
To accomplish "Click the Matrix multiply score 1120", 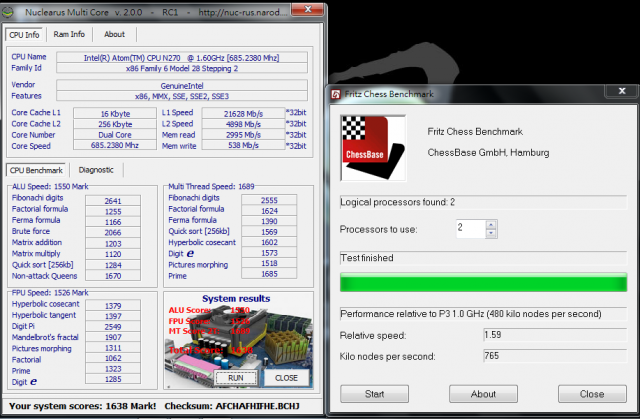I will [113, 254].
